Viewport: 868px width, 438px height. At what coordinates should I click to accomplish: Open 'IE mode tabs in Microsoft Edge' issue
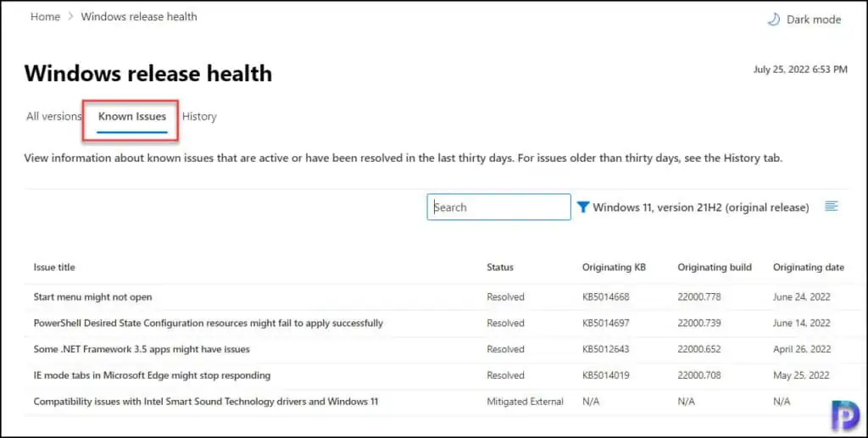(x=153, y=375)
